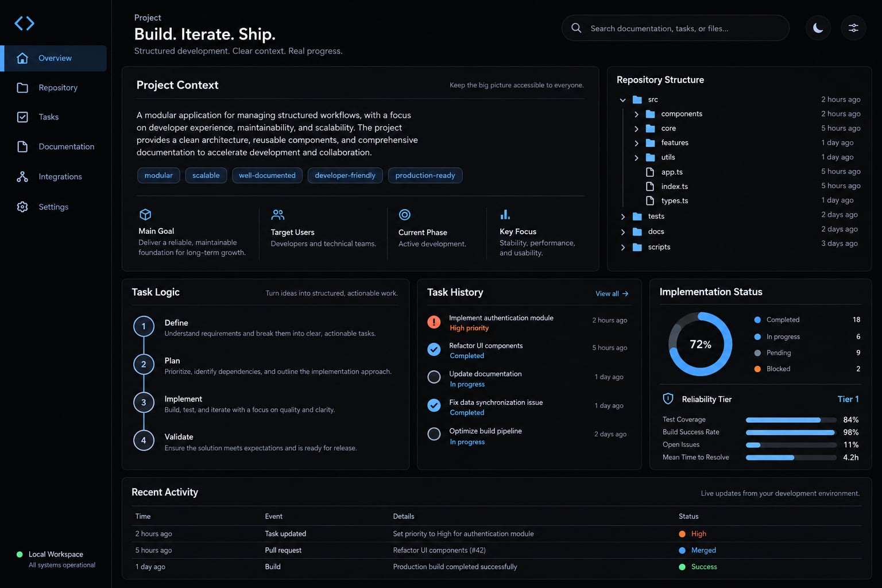Click the green Local Workspace status dot
Viewport: 882px width, 588px height.
[x=20, y=554]
